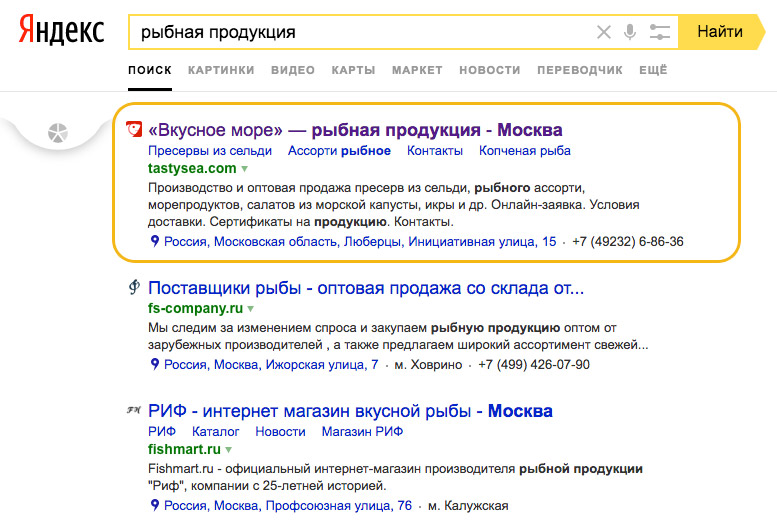Click map pin next to Люберцы address
The width and height of the screenshot is (777, 530).
(155, 241)
